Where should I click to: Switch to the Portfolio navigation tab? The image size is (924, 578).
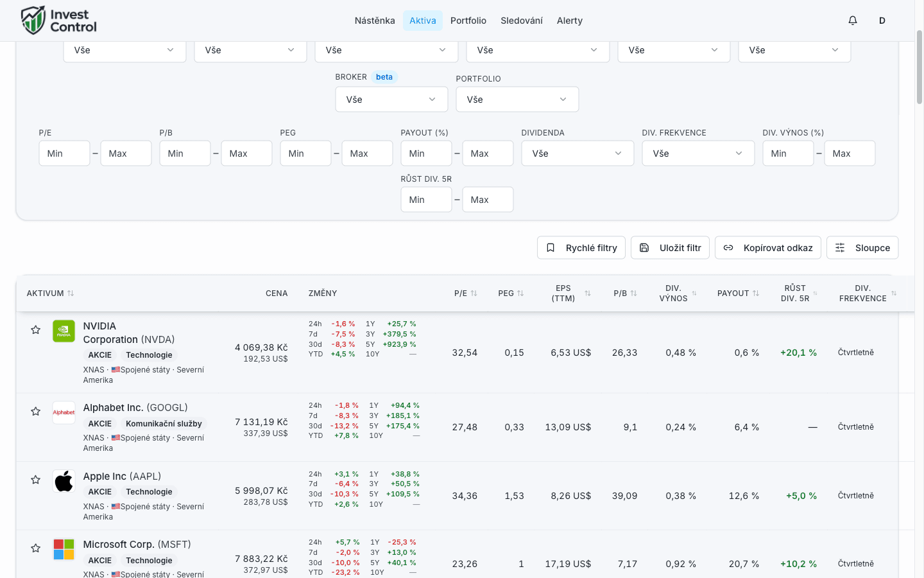[468, 21]
